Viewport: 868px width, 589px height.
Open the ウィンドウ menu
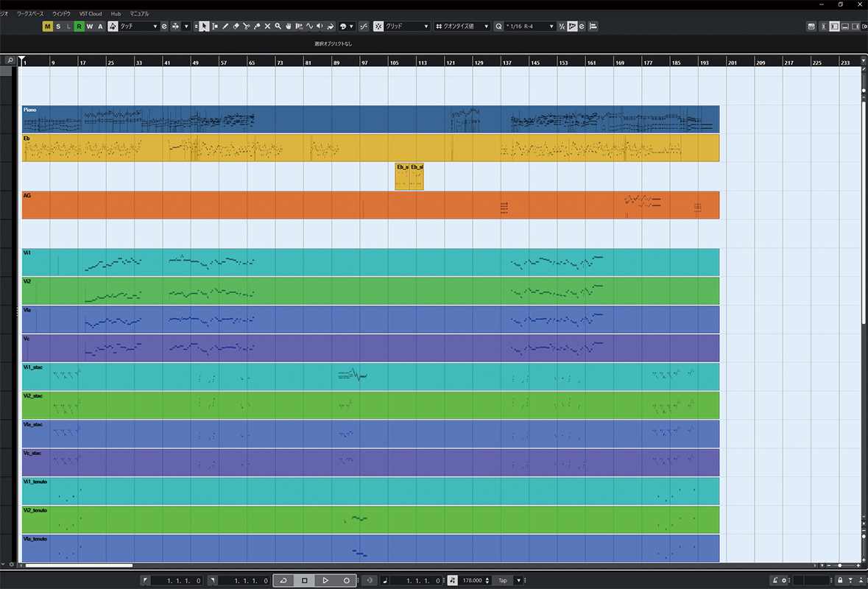click(61, 13)
